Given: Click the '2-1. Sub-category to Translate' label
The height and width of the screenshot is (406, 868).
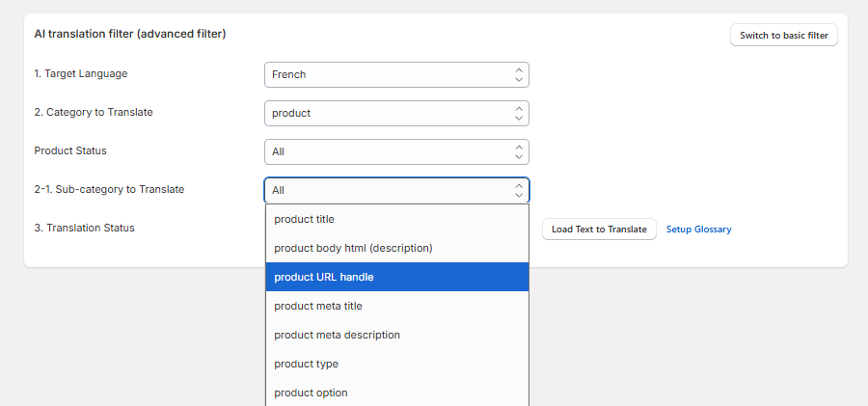Looking at the screenshot, I should coord(109,189).
